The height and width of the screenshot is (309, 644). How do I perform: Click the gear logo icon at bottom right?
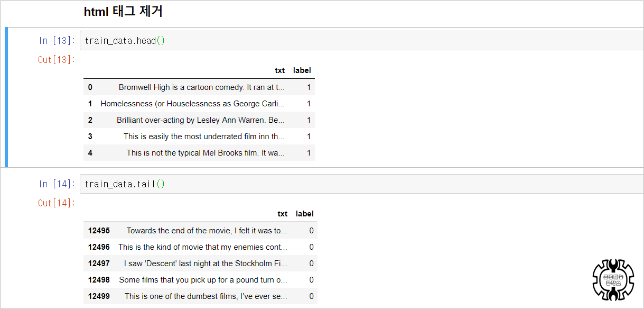(613, 280)
